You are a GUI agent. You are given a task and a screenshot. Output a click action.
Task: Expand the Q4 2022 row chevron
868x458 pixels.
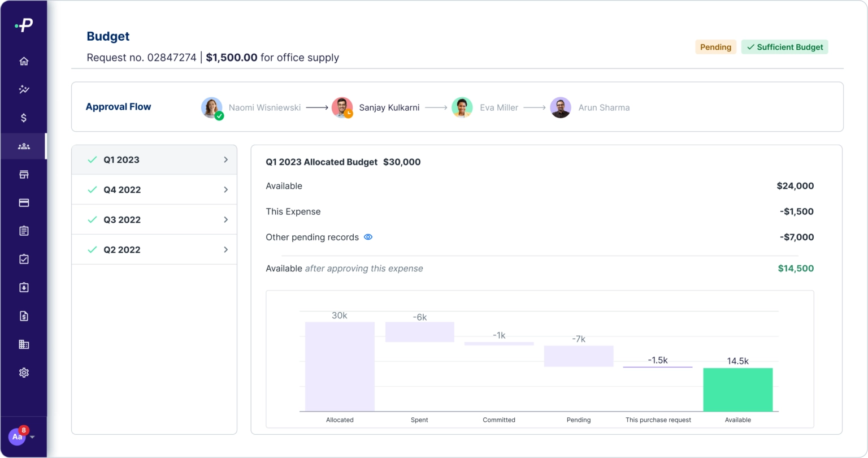coord(225,190)
